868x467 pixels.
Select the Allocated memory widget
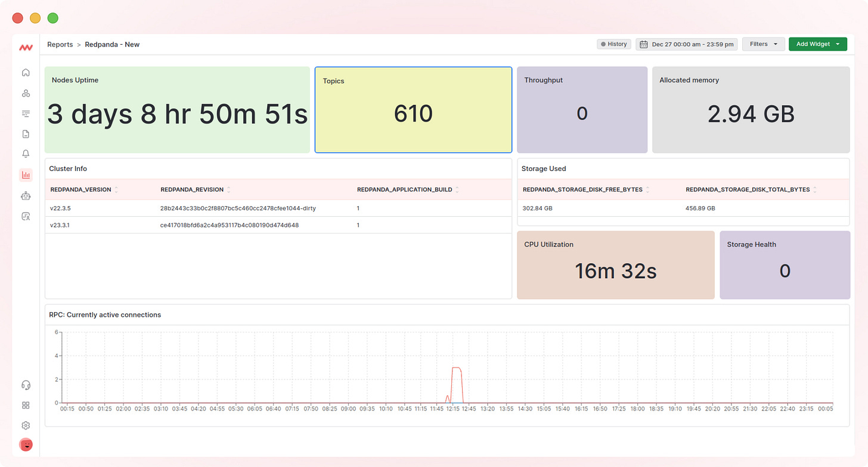(751, 110)
